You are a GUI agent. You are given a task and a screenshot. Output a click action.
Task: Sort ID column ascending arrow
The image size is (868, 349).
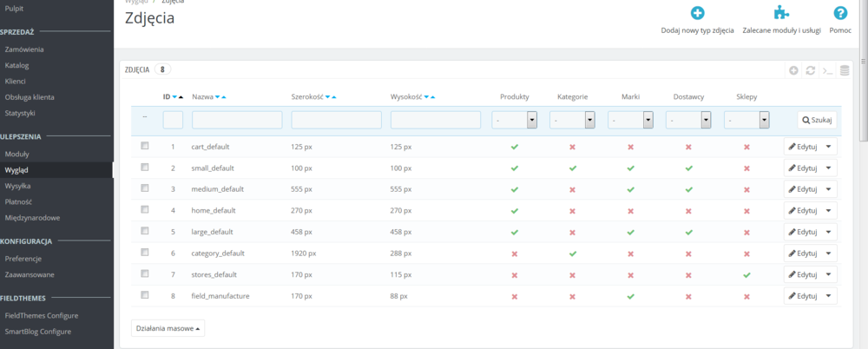tap(181, 97)
